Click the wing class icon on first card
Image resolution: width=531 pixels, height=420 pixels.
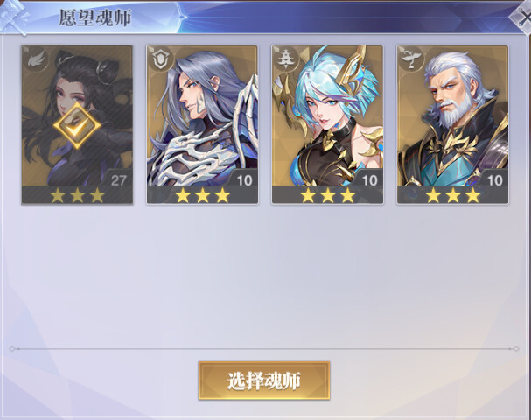36,59
